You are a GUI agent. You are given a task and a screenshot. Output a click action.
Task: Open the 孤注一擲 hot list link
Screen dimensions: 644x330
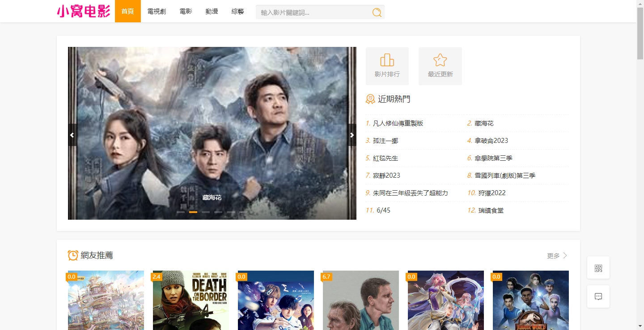coord(385,141)
